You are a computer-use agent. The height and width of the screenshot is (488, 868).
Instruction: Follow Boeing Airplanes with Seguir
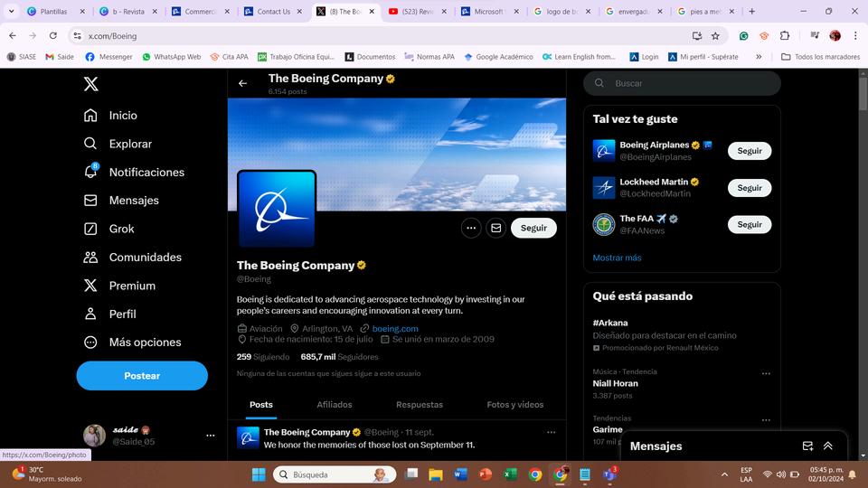pyautogui.click(x=750, y=151)
